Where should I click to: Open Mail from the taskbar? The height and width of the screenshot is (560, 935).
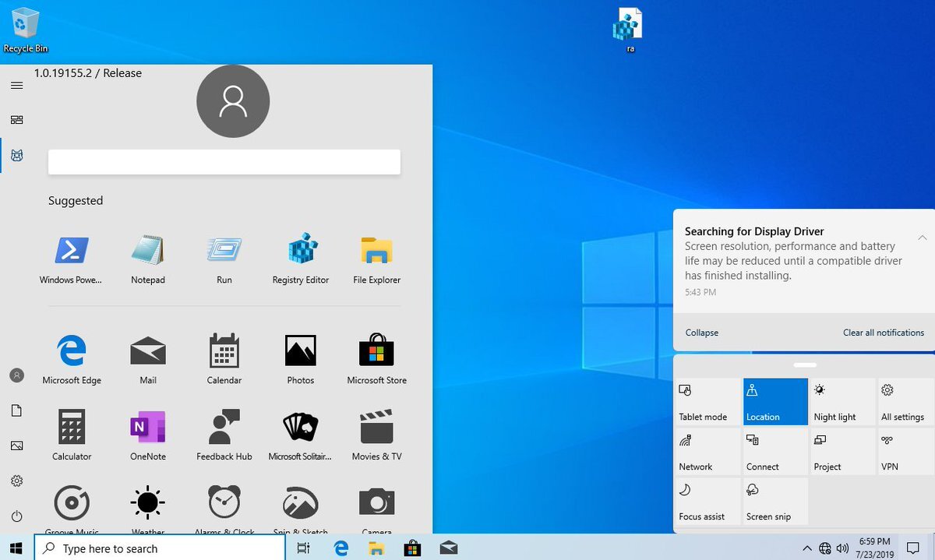pos(448,548)
